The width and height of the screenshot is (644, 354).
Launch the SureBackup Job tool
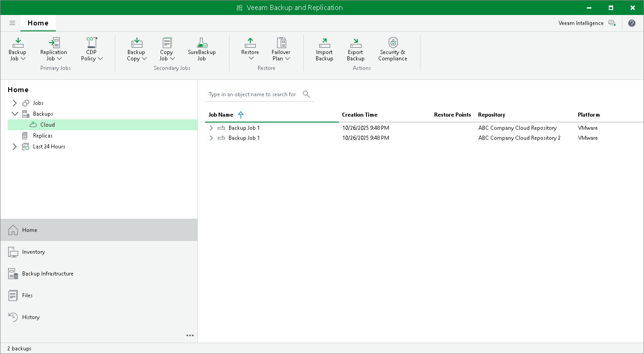(201, 44)
